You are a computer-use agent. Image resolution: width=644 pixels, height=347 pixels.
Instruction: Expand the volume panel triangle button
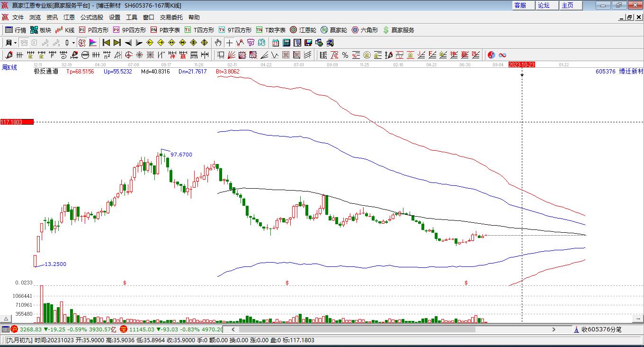(x=6, y=319)
